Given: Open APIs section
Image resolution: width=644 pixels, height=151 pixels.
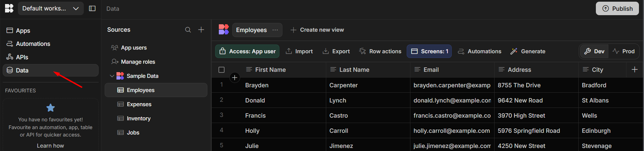Looking at the screenshot, I should pyautogui.click(x=50, y=57).
